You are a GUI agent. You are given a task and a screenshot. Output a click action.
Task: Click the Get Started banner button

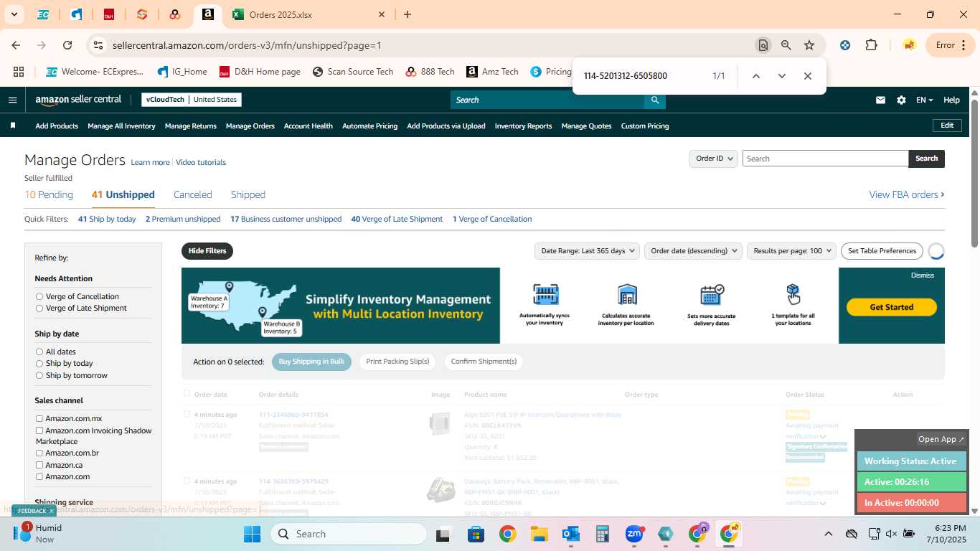pyautogui.click(x=891, y=307)
